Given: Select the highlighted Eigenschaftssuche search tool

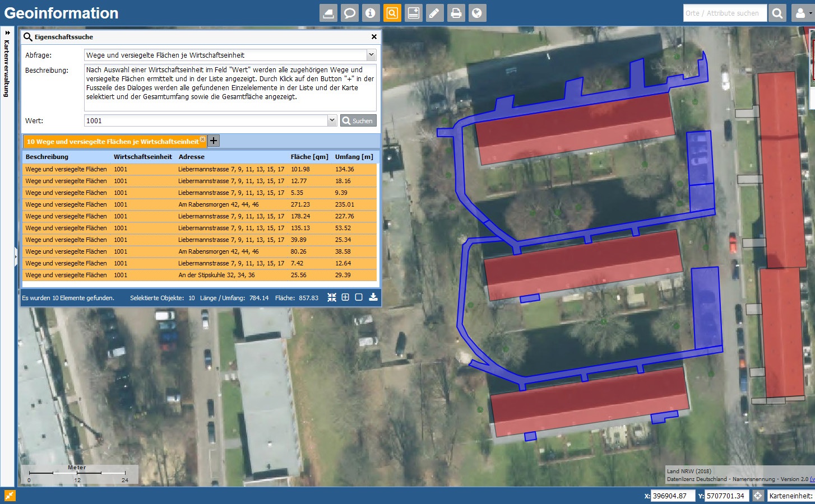Looking at the screenshot, I should (392, 13).
